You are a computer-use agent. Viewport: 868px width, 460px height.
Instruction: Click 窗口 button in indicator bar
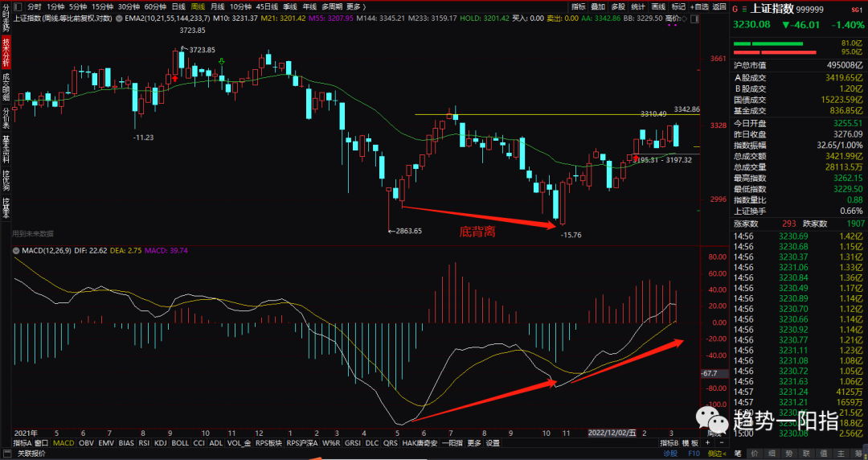point(42,443)
